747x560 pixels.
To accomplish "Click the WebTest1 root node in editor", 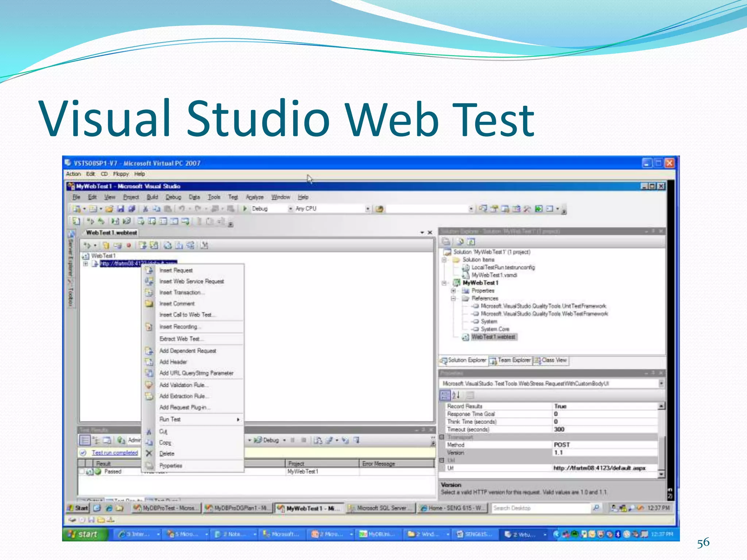I will click(x=103, y=256).
